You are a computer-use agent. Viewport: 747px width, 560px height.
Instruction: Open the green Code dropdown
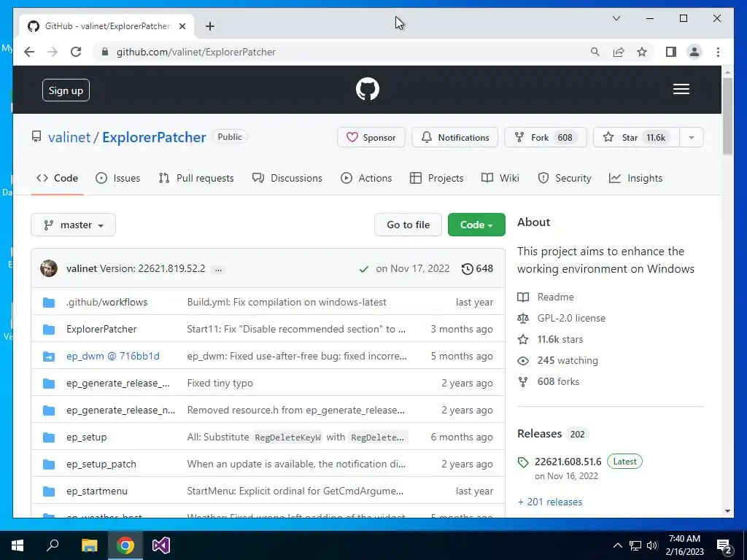tap(476, 225)
